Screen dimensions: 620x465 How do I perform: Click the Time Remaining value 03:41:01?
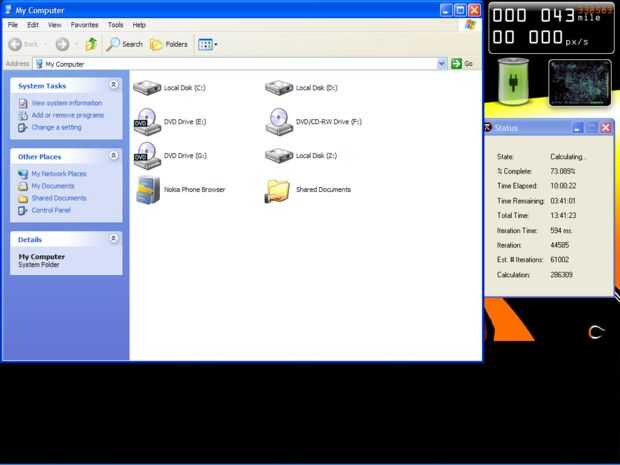pos(563,201)
